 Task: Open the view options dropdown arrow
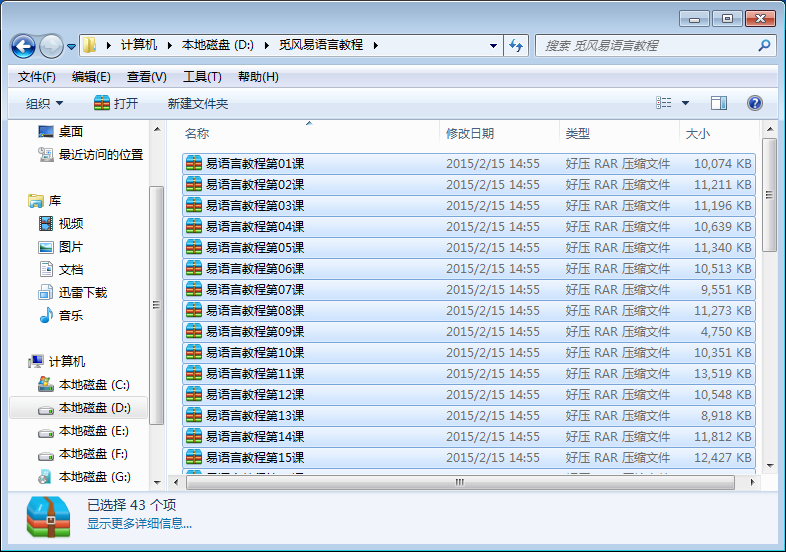686,103
